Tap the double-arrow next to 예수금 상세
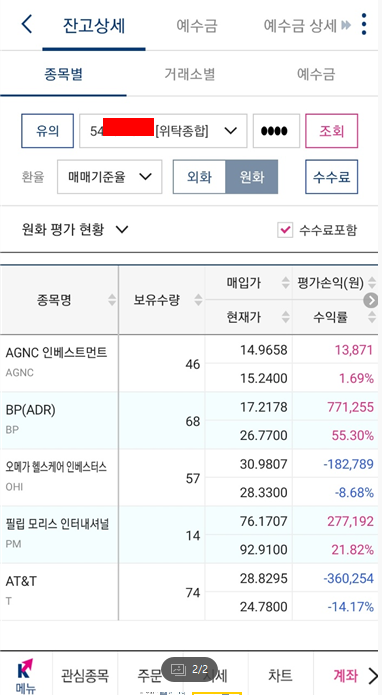 pos(346,26)
